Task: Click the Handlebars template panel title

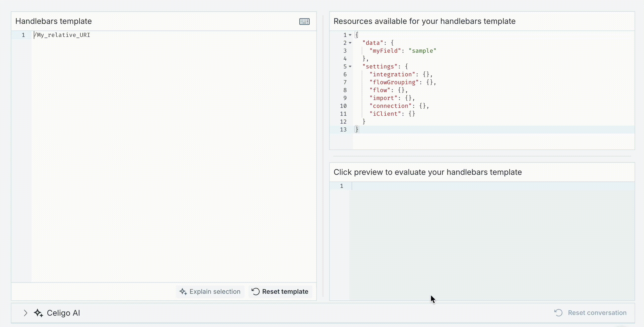Action: [x=54, y=21]
